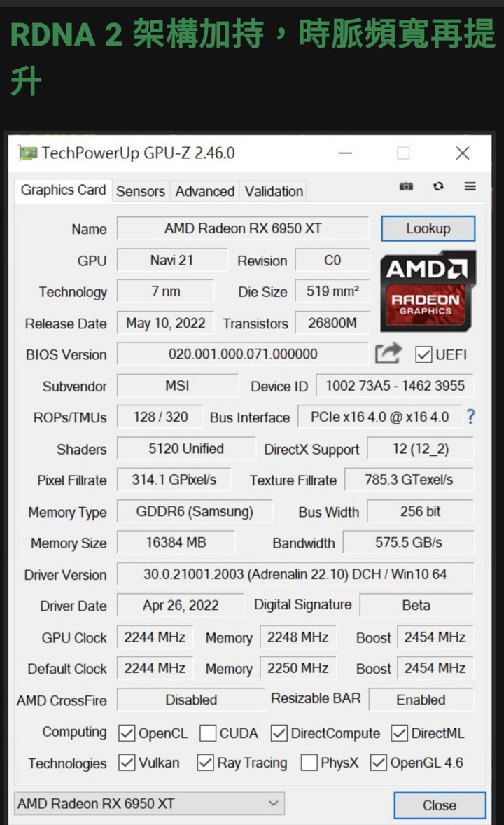The width and height of the screenshot is (504, 825).
Task: Click the GPU Clock row Memory field 2248 MHz
Action: point(297,637)
